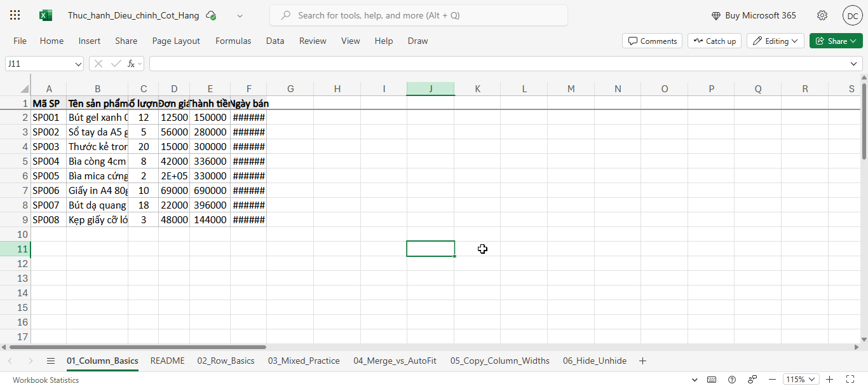
Task: Open the app launcher grid
Action: point(15,15)
